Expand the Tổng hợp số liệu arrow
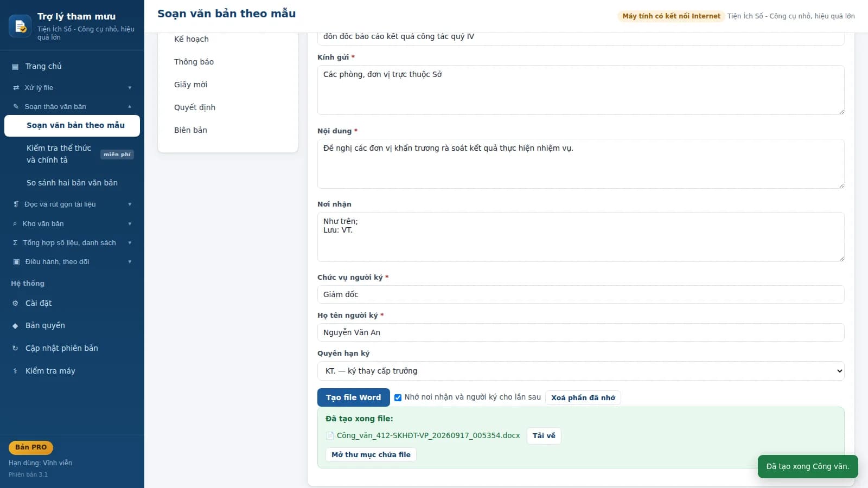 point(130,243)
